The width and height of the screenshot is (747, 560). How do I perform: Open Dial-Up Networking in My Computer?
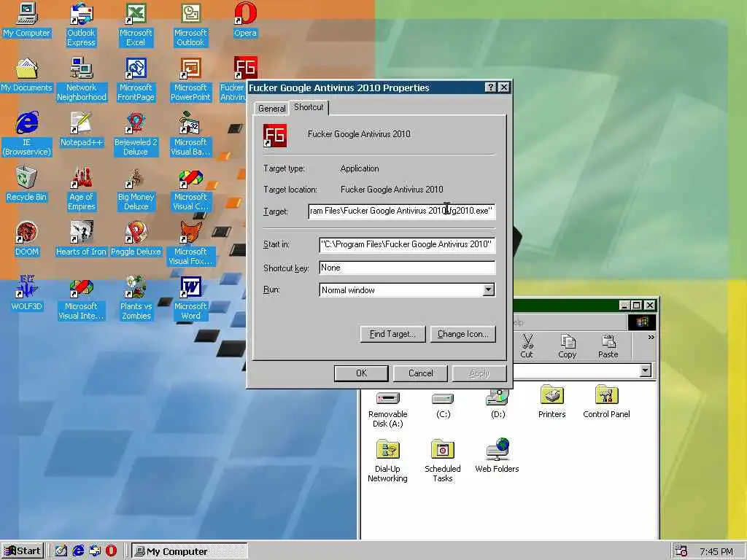click(388, 462)
